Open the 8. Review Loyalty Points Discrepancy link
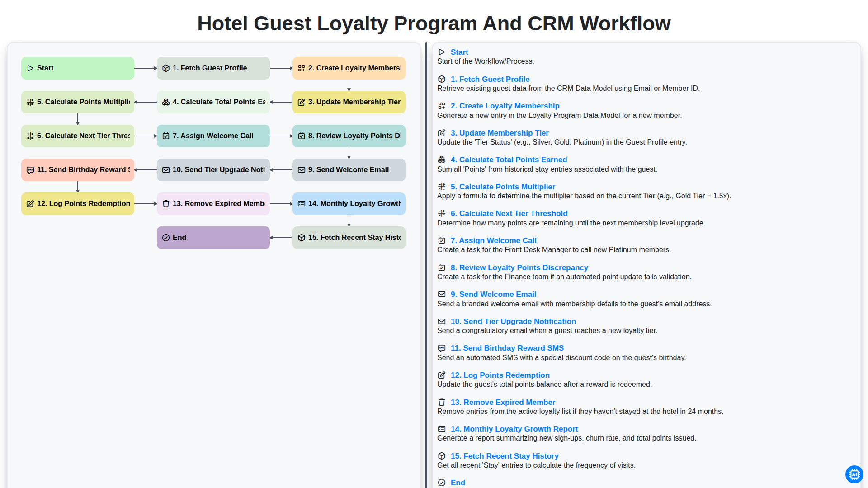Screen dimensions: 868x488 pos(519,267)
